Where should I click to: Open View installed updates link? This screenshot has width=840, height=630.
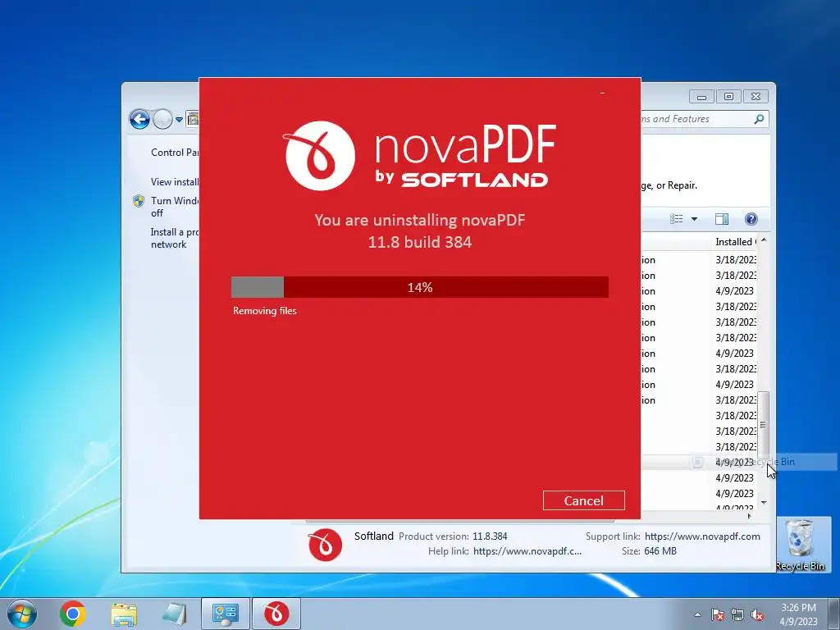point(175,181)
